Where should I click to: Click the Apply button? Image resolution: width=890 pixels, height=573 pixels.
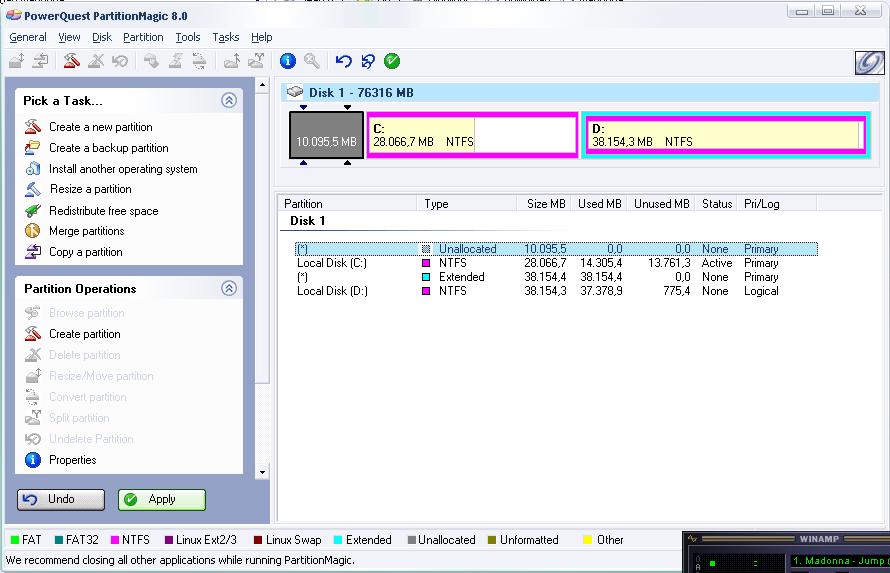[162, 499]
